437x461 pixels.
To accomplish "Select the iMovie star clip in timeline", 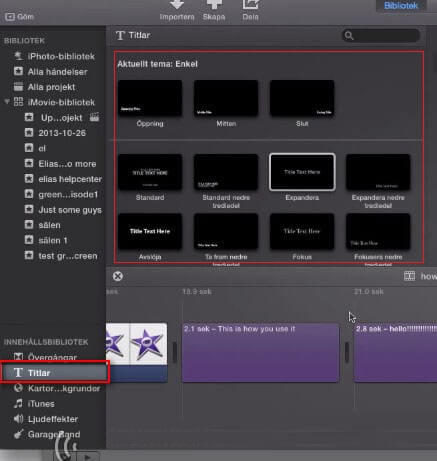I will (137, 352).
